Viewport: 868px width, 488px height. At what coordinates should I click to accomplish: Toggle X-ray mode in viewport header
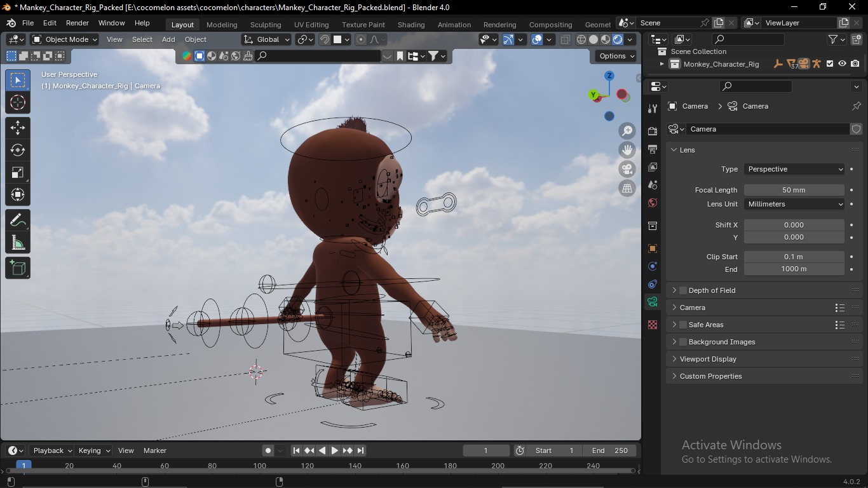(566, 39)
